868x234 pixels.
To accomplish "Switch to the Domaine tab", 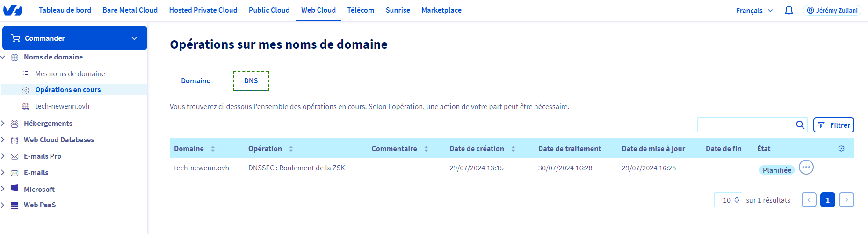I will [x=195, y=81].
